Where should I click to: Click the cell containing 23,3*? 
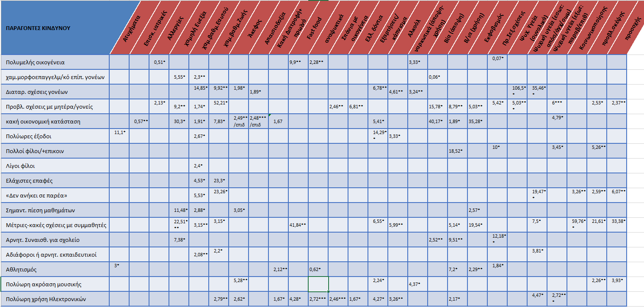click(219, 181)
